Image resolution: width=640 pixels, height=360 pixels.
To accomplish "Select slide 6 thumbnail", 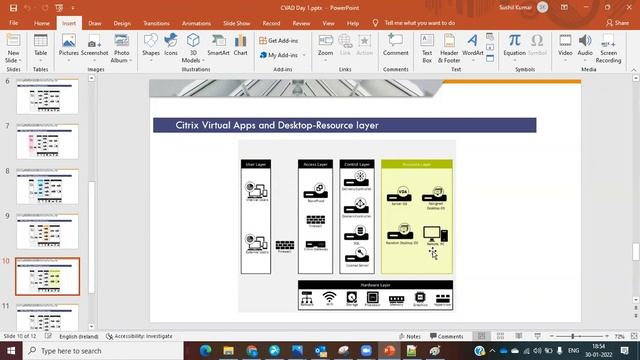I will click(x=47, y=97).
